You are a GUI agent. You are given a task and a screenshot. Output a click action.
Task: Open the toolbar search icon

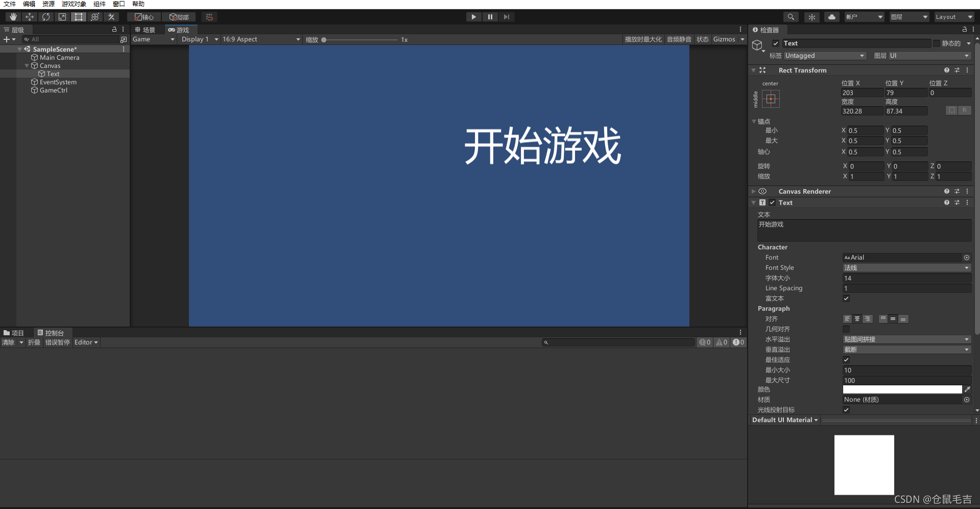click(x=791, y=17)
